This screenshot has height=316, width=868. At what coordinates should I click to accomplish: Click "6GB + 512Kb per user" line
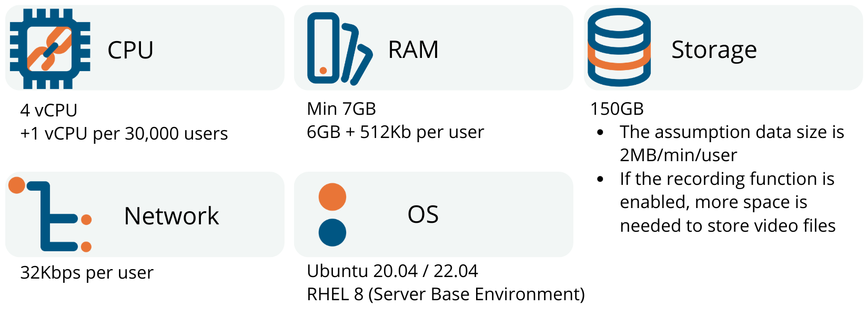395,132
